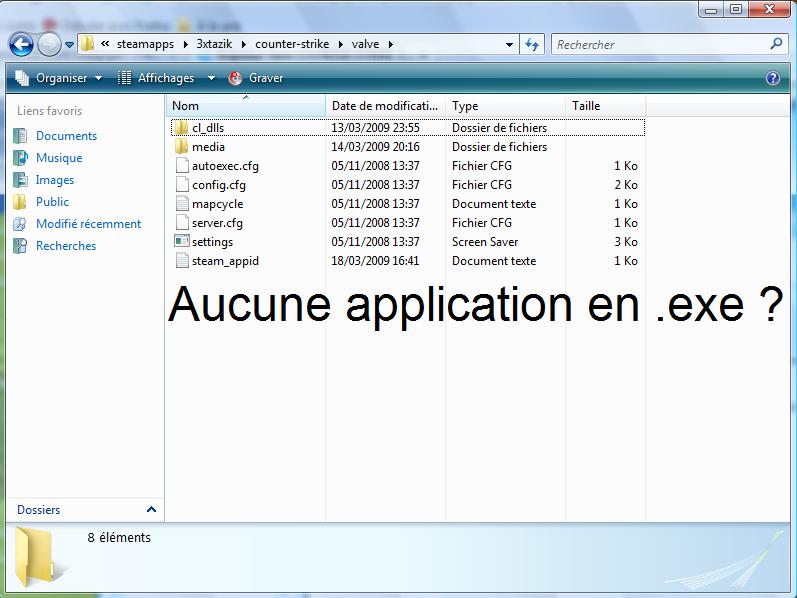Open the address bar history dropdown
Screen dimensions: 797x598
tap(509, 44)
